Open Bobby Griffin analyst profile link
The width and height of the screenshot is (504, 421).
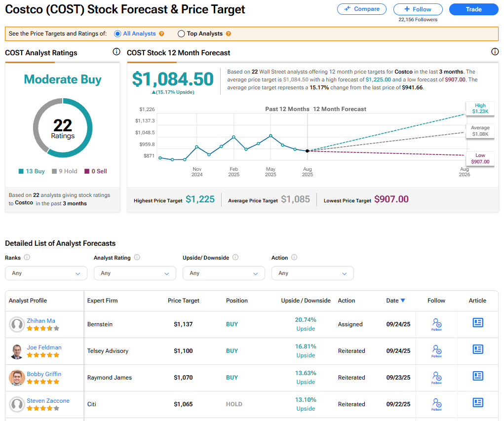click(x=44, y=374)
